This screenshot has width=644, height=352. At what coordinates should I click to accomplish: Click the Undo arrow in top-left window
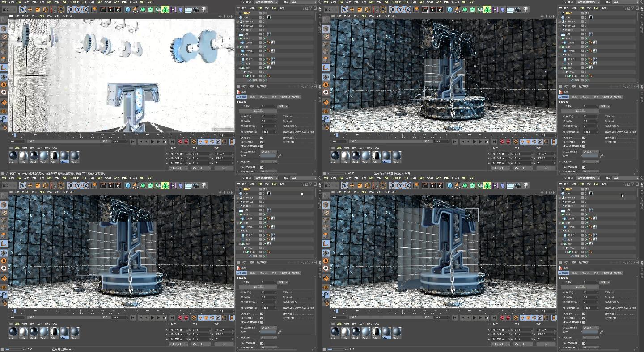pyautogui.click(x=6, y=9)
